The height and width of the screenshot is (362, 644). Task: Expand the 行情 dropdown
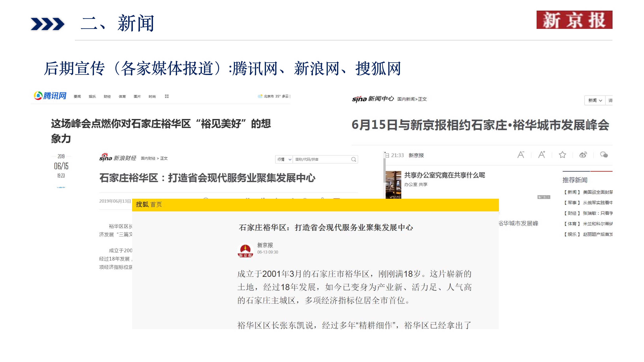click(x=284, y=159)
